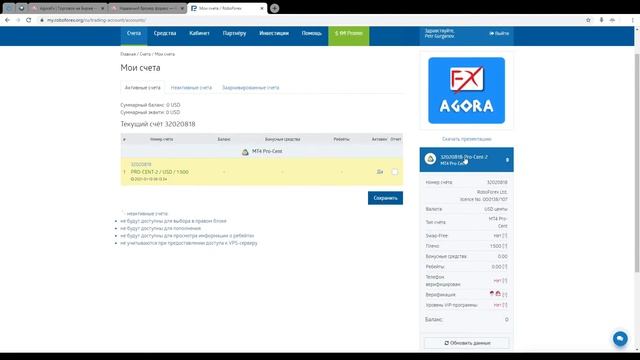Viewport: 640px width, 360px height.
Task: Click the 'Выйти' logout link
Action: (499, 33)
